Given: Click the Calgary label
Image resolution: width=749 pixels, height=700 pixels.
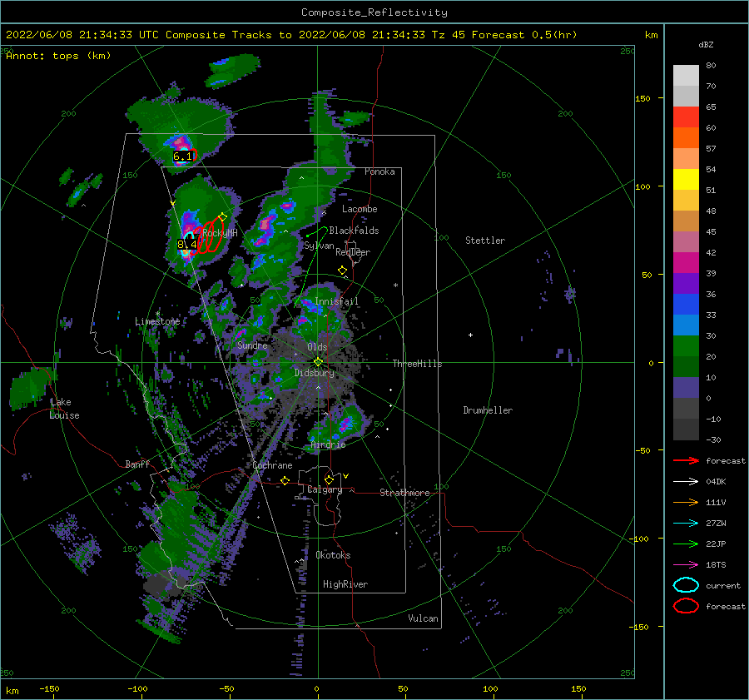Looking at the screenshot, I should coord(325,489).
